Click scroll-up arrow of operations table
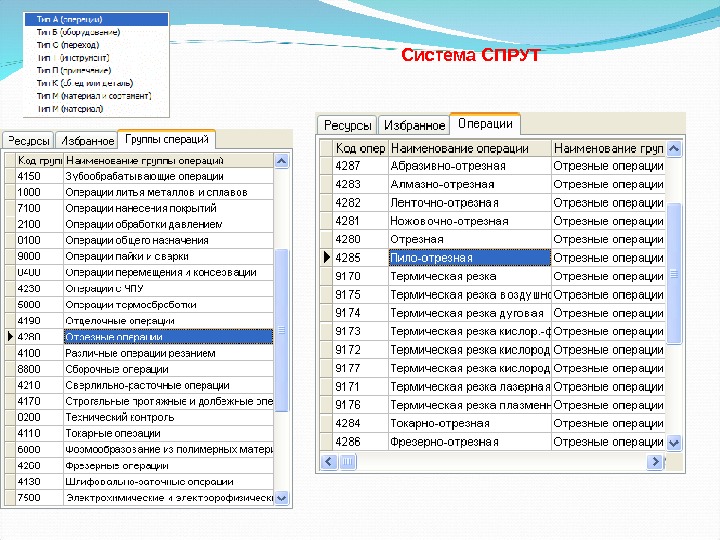 coord(674,149)
